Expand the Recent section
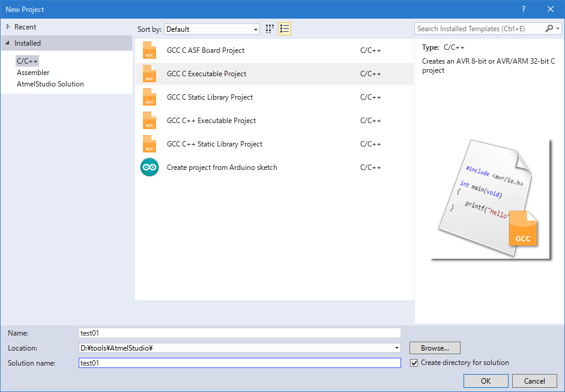 (8, 26)
